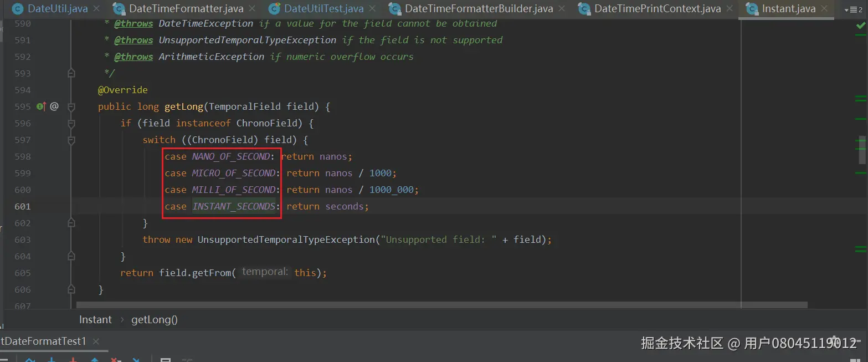Image resolution: width=868 pixels, height=362 pixels.
Task: Click the overrides gutter icon on line 595
Action: pos(42,106)
